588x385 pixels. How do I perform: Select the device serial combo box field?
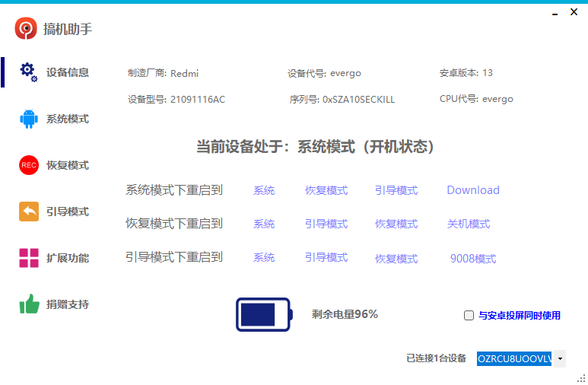coord(513,358)
